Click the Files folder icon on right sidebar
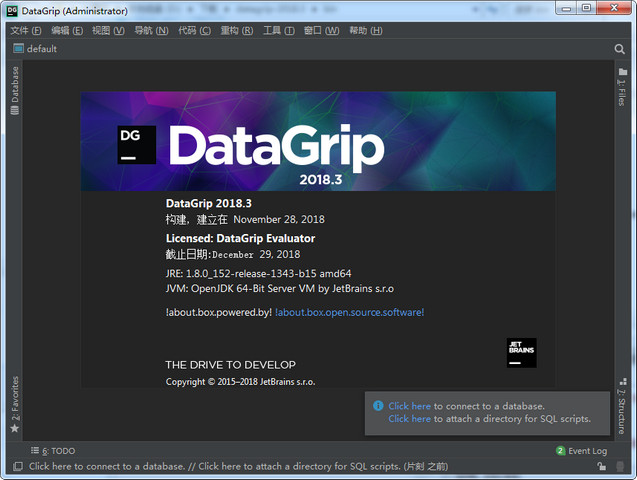637x480 pixels. tap(622, 72)
